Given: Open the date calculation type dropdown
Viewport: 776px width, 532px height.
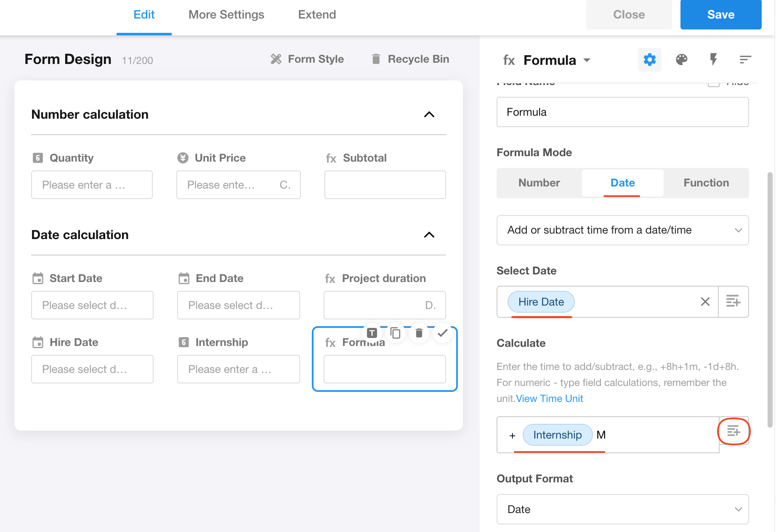Looking at the screenshot, I should click(622, 230).
